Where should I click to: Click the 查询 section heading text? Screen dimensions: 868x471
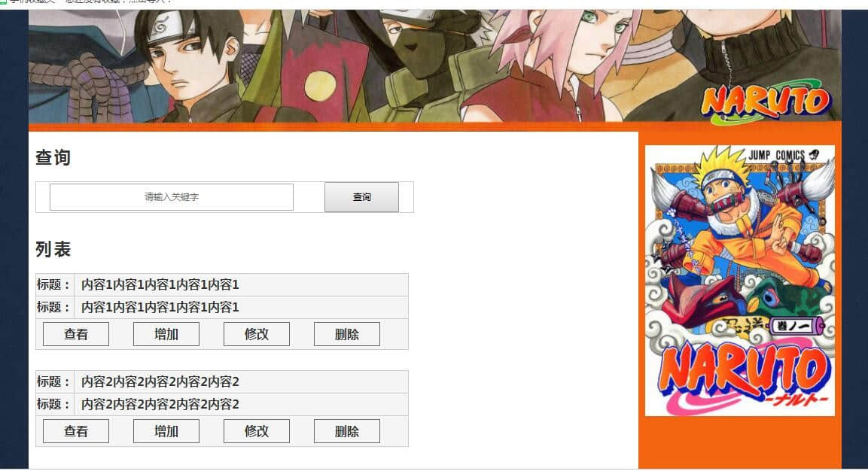point(53,158)
